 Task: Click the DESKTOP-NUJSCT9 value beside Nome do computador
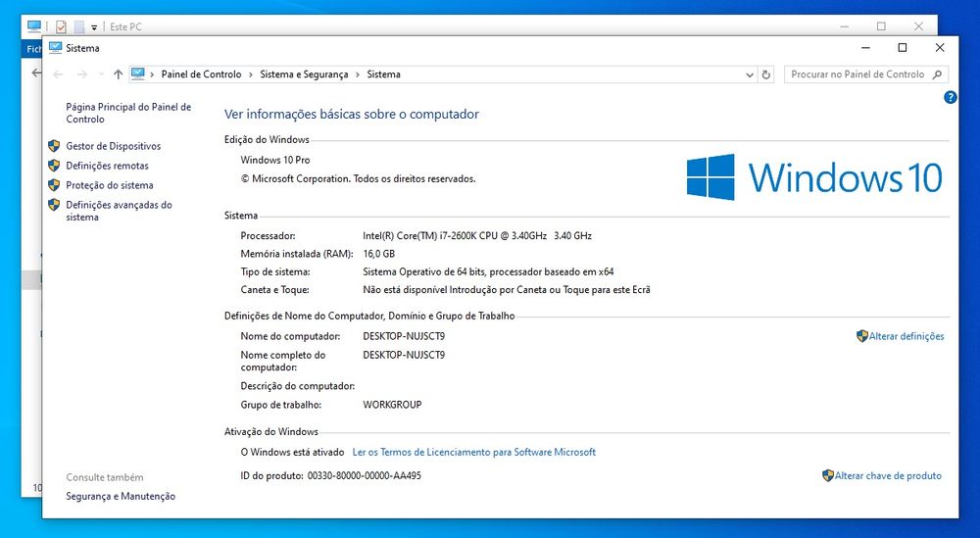pyautogui.click(x=404, y=336)
